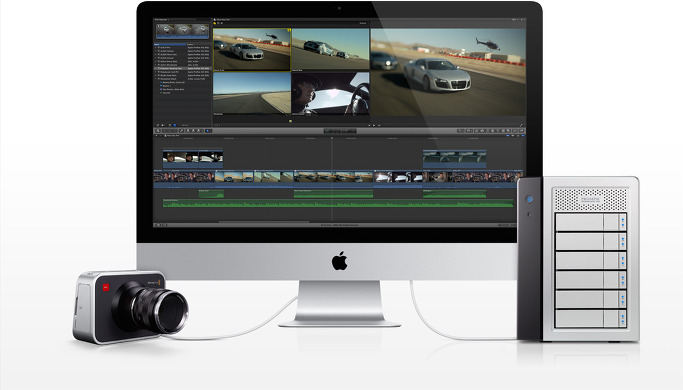Click the append clip to storyline button
This screenshot has width=683, height=390.
[198, 131]
